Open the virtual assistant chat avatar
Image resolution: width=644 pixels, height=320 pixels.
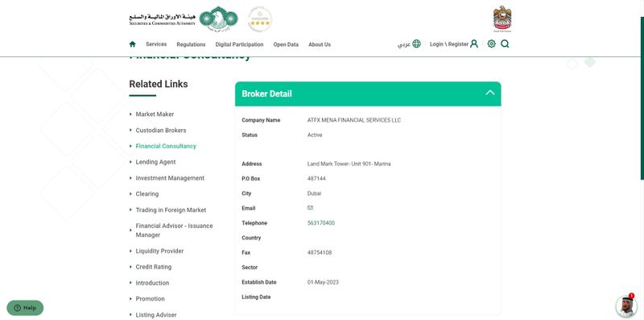(x=626, y=305)
